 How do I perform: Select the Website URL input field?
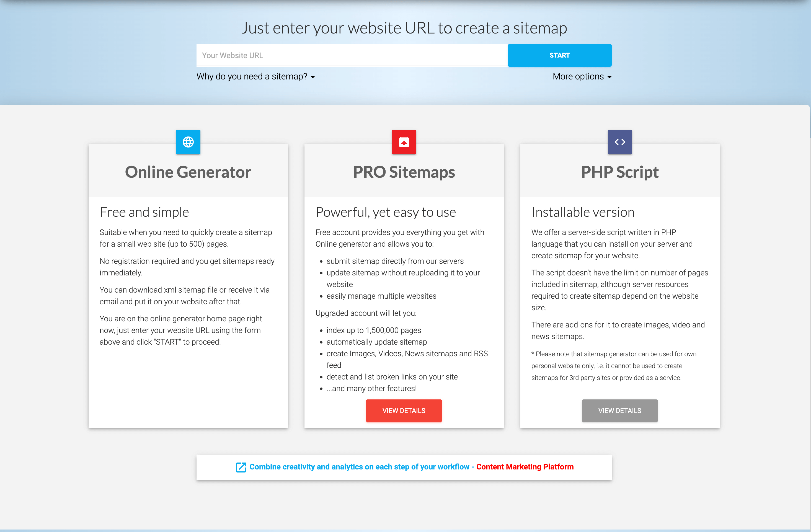point(352,55)
